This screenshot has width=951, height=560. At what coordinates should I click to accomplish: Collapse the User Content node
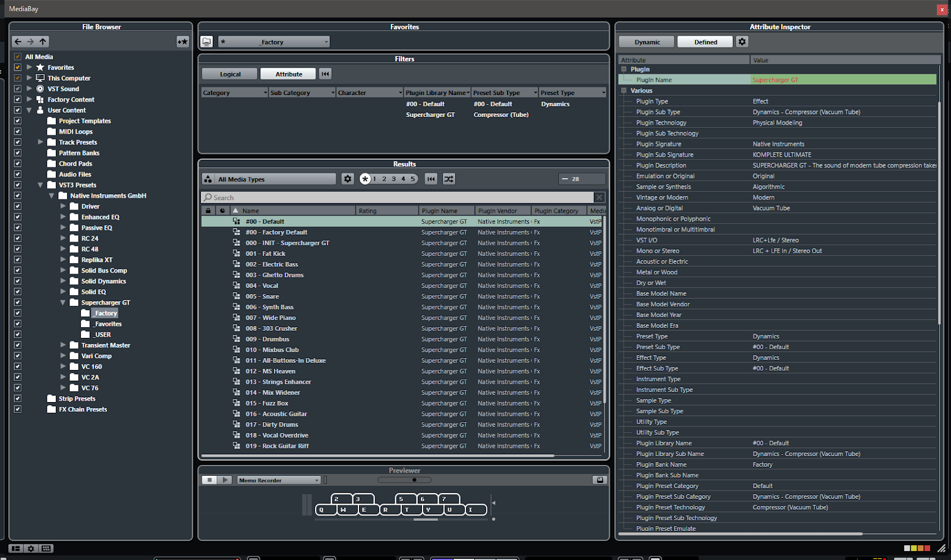click(29, 110)
